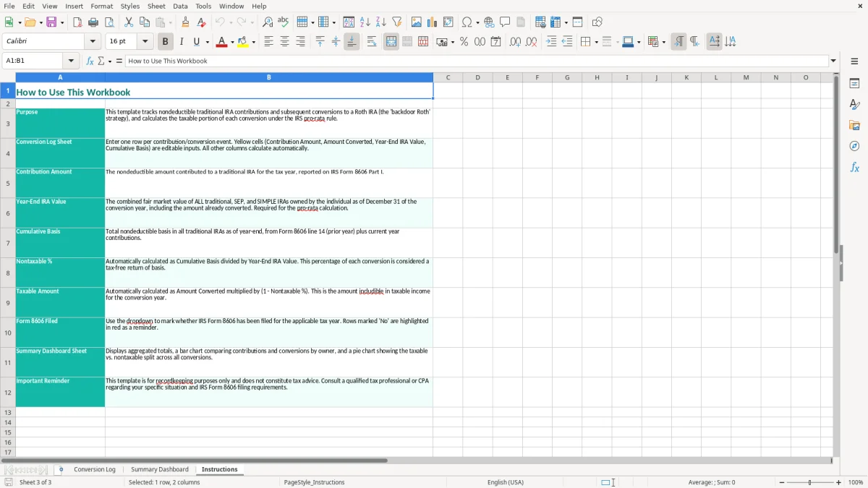Insert a chart
The width and height of the screenshot is (868, 488).
click(x=433, y=22)
